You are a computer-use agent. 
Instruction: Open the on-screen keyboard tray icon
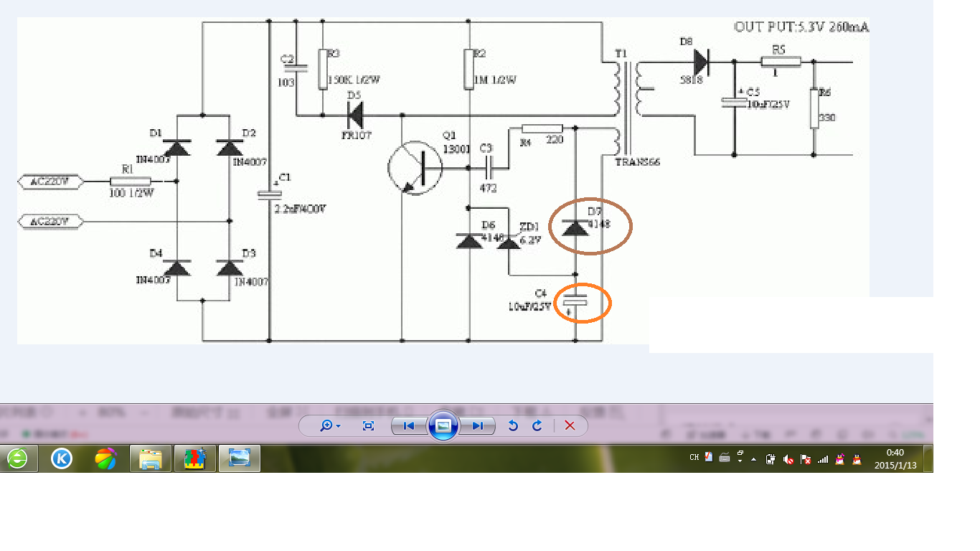click(x=725, y=457)
